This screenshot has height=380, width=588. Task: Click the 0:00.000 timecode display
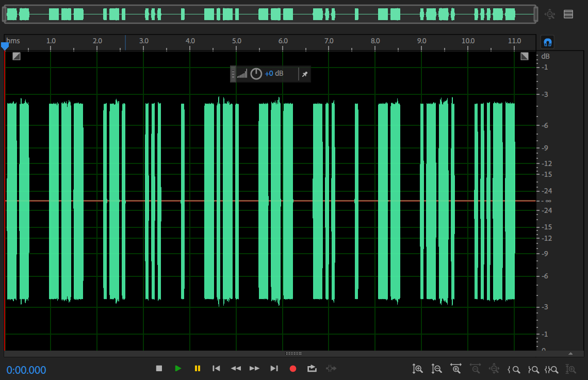[x=26, y=370]
